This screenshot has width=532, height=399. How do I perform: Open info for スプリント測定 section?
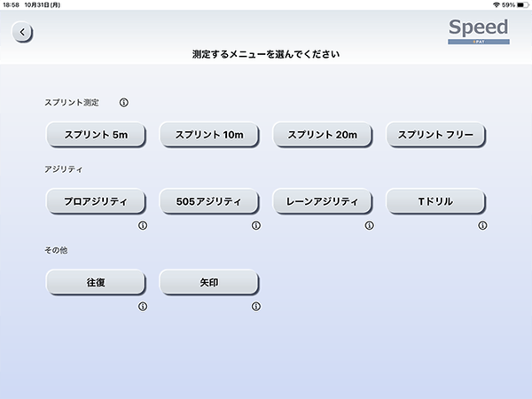tap(123, 103)
